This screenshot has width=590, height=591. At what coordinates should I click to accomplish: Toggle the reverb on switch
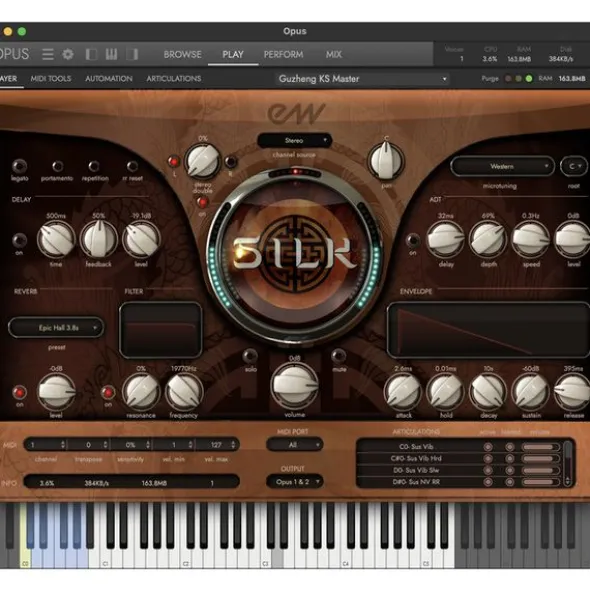click(x=20, y=392)
